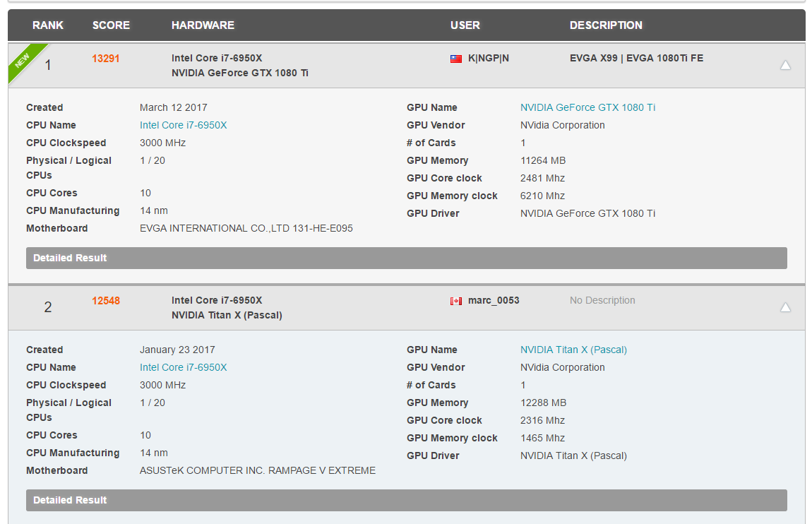Open user K|NGP|N profile
Image resolution: width=812 pixels, height=524 pixels.
(489, 59)
